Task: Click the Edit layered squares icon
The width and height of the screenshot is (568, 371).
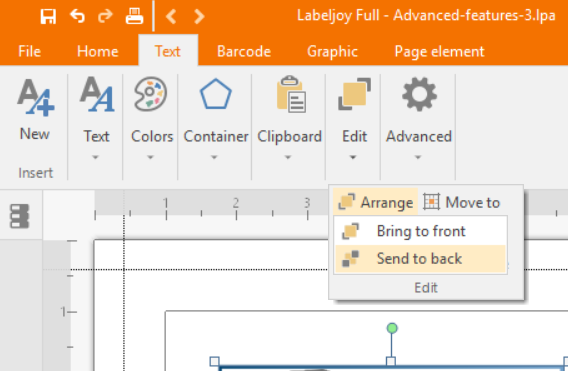Action: coord(354,94)
